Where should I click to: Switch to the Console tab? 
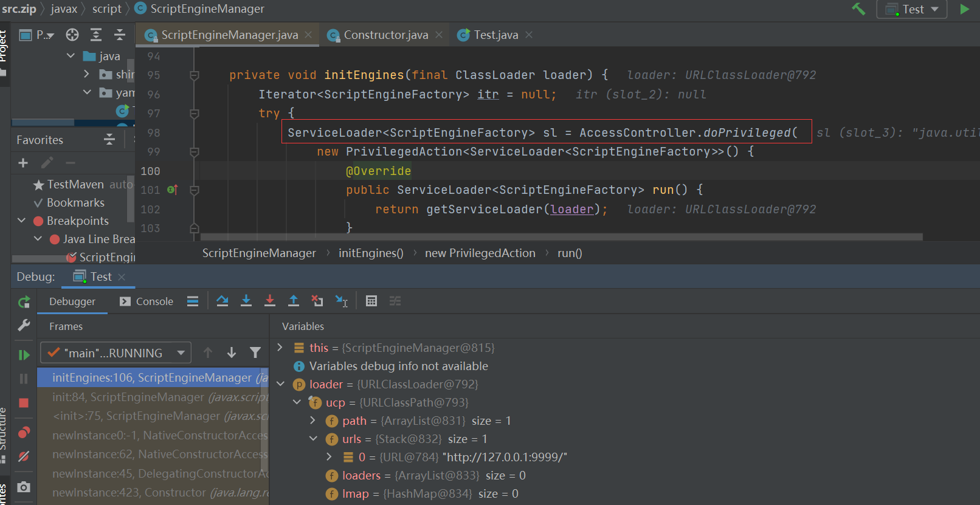click(147, 301)
